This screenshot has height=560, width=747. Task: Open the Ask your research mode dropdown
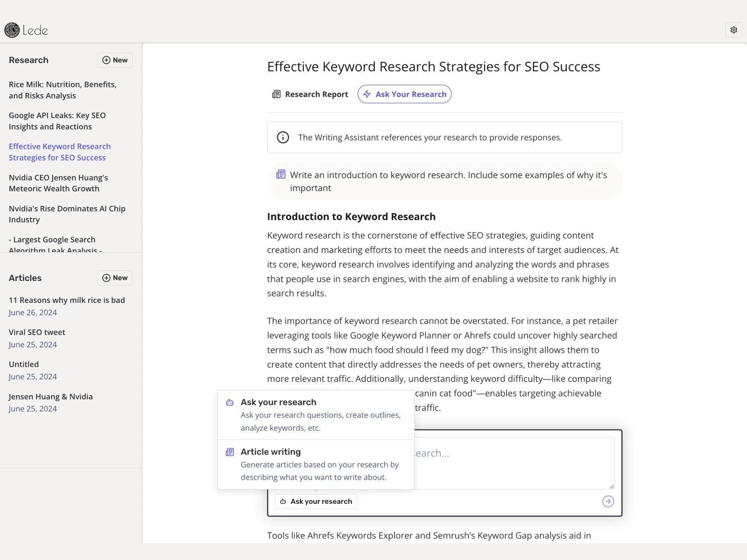316,501
